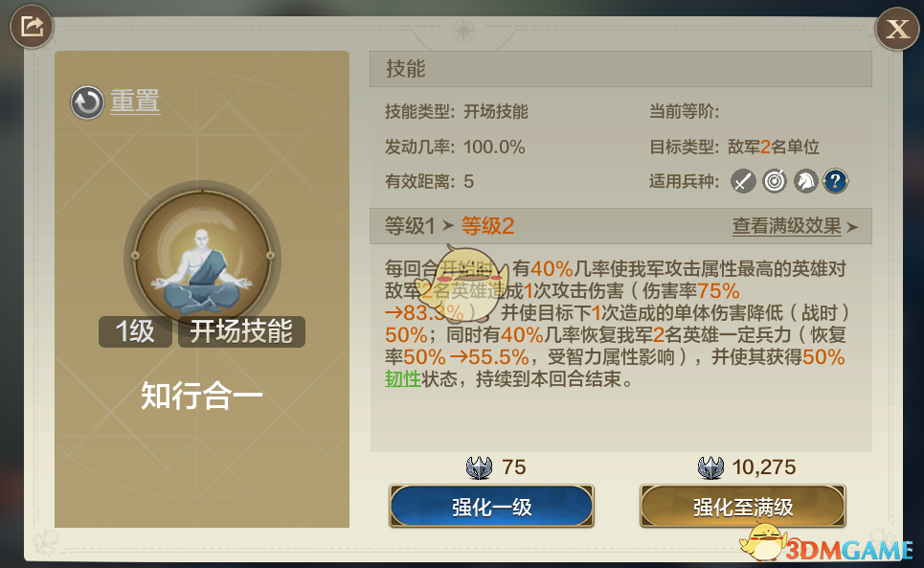Click the 1级 level badge

(x=135, y=331)
